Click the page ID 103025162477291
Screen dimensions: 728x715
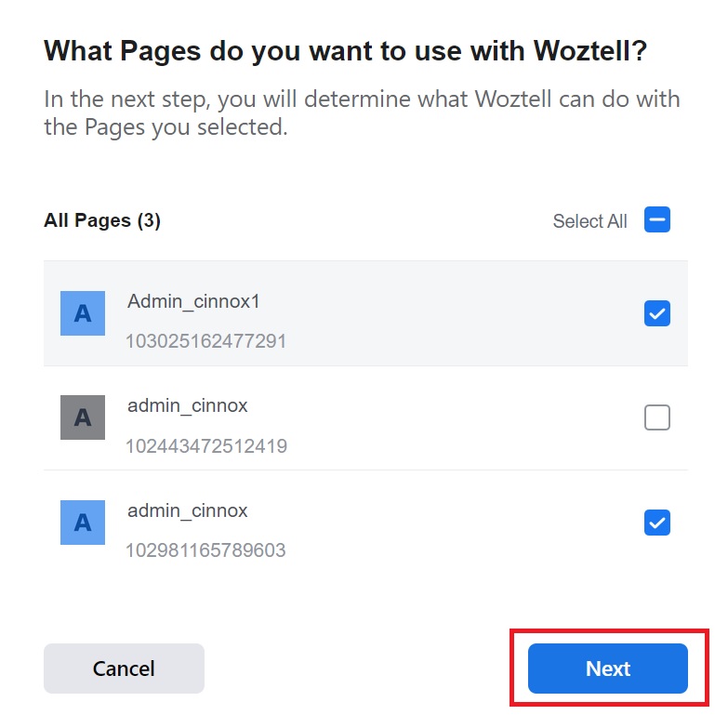[x=205, y=341]
